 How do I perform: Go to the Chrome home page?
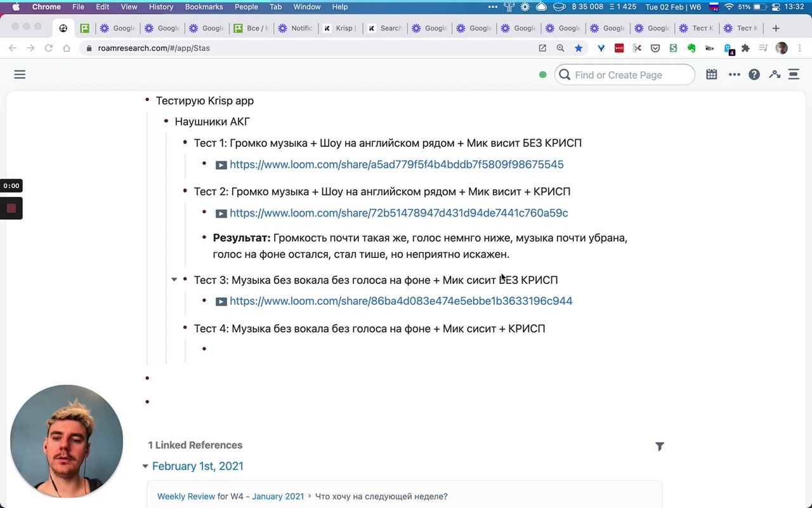[x=66, y=48]
